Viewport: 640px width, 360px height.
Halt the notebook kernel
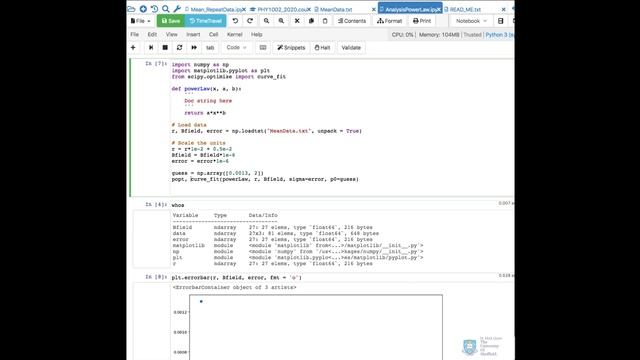click(x=322, y=48)
